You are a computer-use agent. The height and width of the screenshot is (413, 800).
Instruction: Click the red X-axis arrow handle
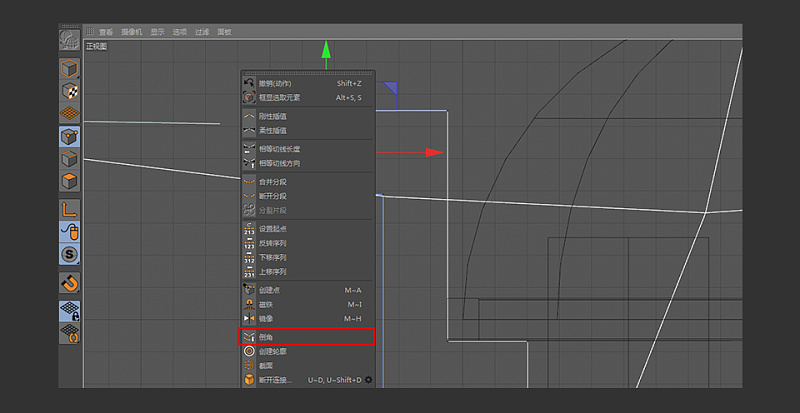click(434, 152)
